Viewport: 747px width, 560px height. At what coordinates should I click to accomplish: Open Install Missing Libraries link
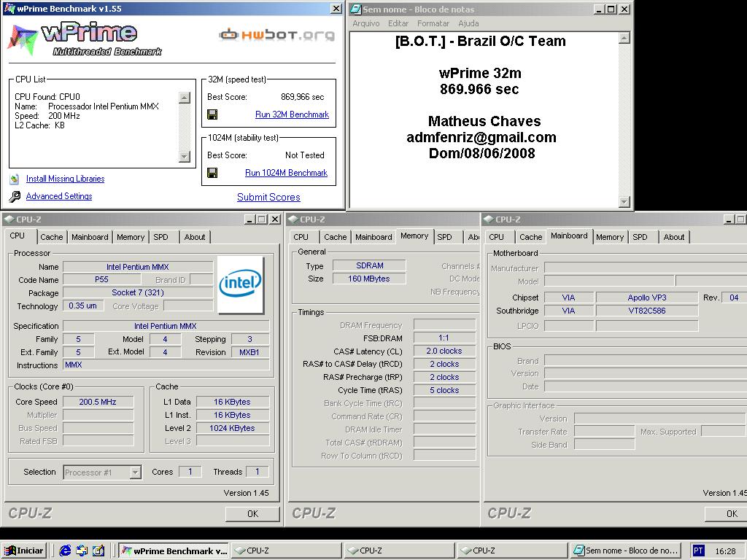click(x=65, y=179)
